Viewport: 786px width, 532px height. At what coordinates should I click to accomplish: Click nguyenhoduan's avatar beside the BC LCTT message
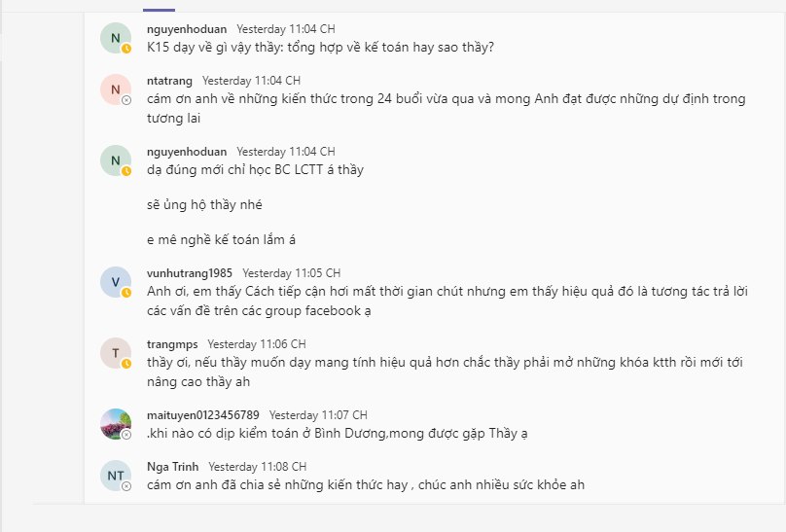tap(116, 160)
